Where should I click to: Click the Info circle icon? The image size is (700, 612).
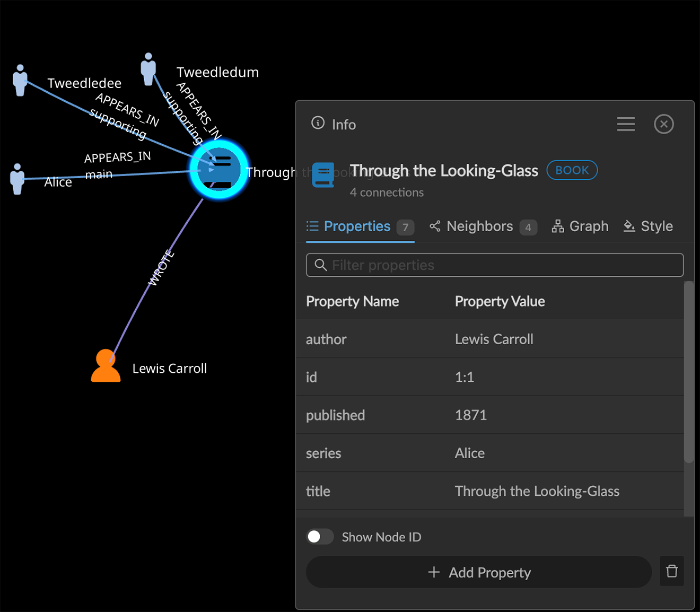click(x=318, y=123)
